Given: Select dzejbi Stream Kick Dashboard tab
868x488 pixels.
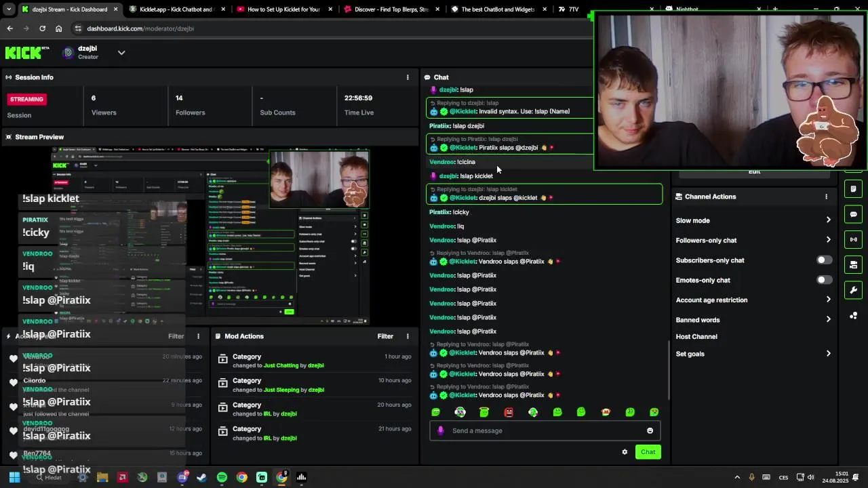Looking at the screenshot, I should pyautogui.click(x=69, y=9).
